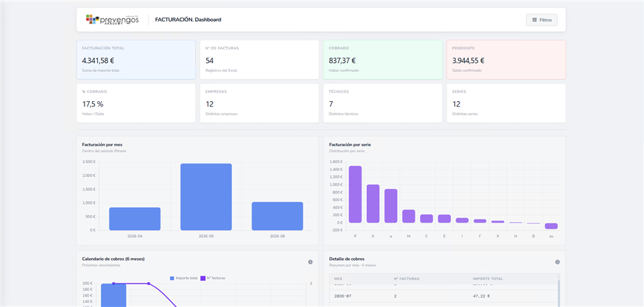Click the negative 'as' series bar
The image size is (644, 307).
[551, 226]
